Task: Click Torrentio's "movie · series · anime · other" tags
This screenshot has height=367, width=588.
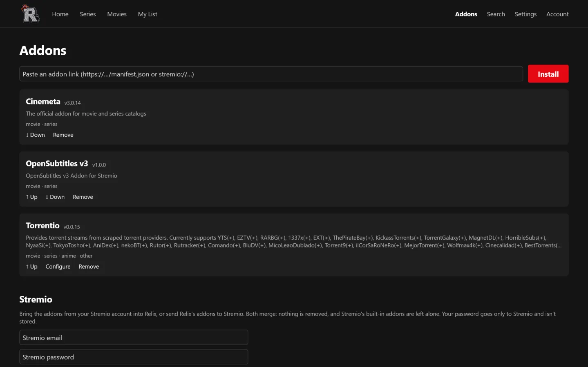Action: [59, 256]
